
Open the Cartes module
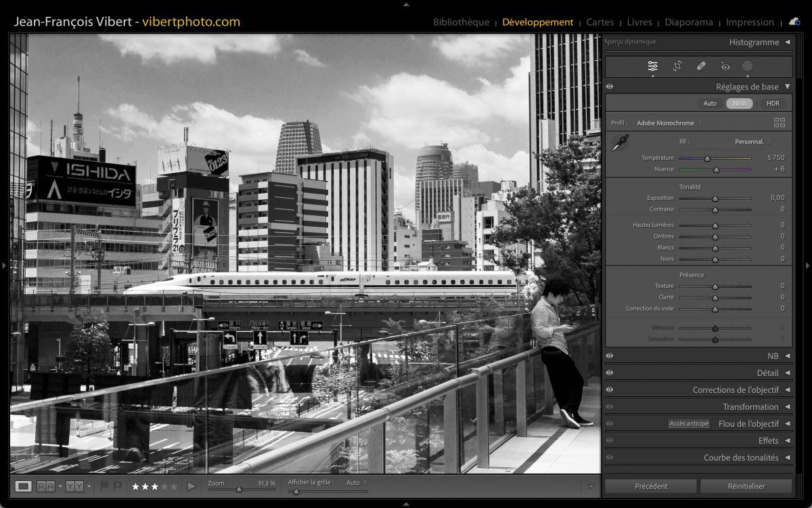pos(600,22)
